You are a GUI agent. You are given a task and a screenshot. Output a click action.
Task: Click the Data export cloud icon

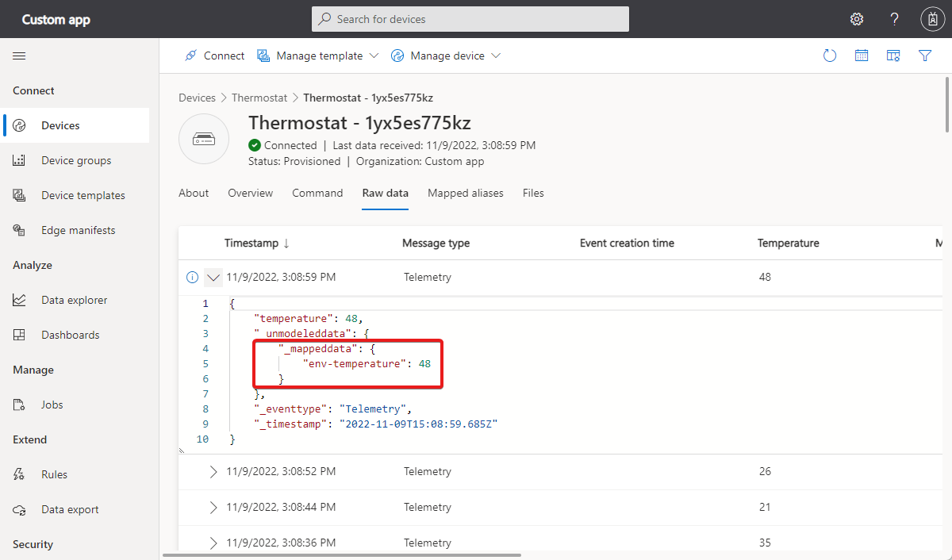pos(19,509)
